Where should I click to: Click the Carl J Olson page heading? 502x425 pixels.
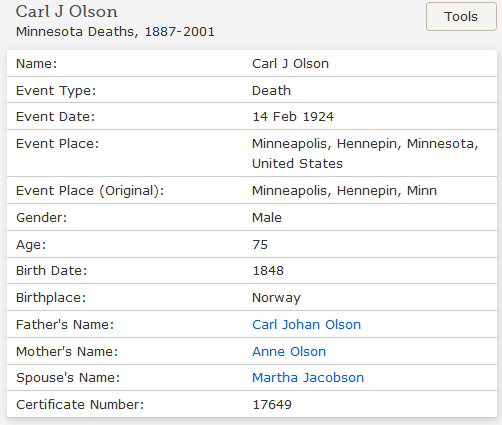click(67, 12)
